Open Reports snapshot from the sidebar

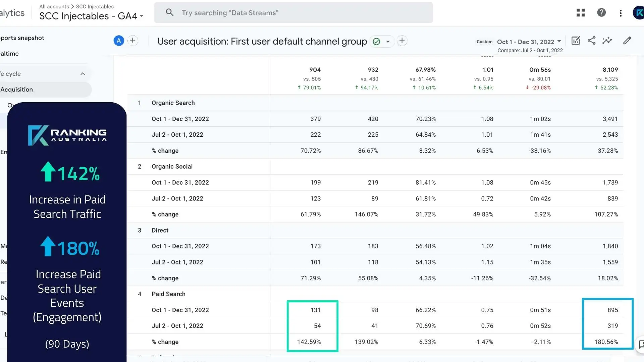pos(22,38)
